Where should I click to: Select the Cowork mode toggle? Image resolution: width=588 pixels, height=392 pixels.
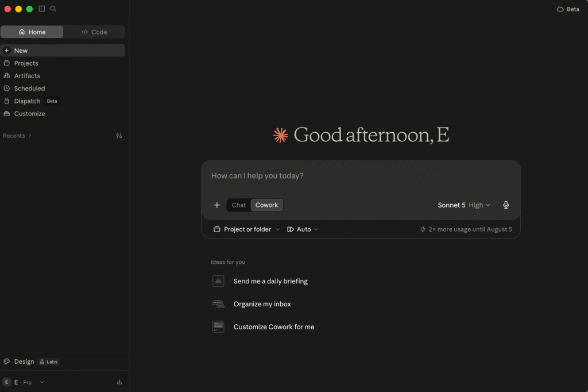tap(266, 205)
